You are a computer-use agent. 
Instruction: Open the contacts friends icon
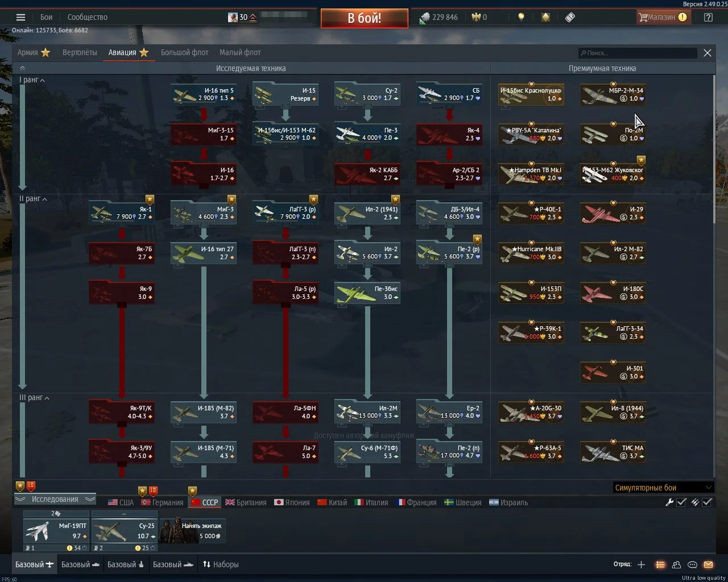[676, 564]
